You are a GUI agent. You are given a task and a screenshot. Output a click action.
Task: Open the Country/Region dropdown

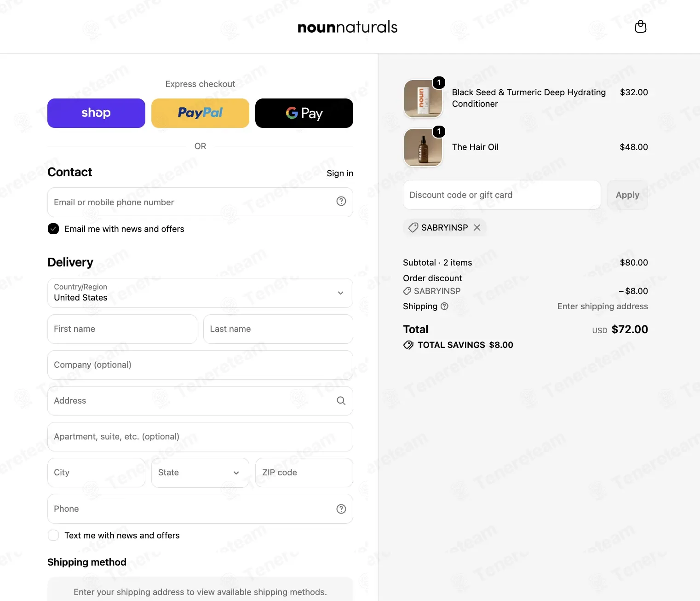coord(200,293)
